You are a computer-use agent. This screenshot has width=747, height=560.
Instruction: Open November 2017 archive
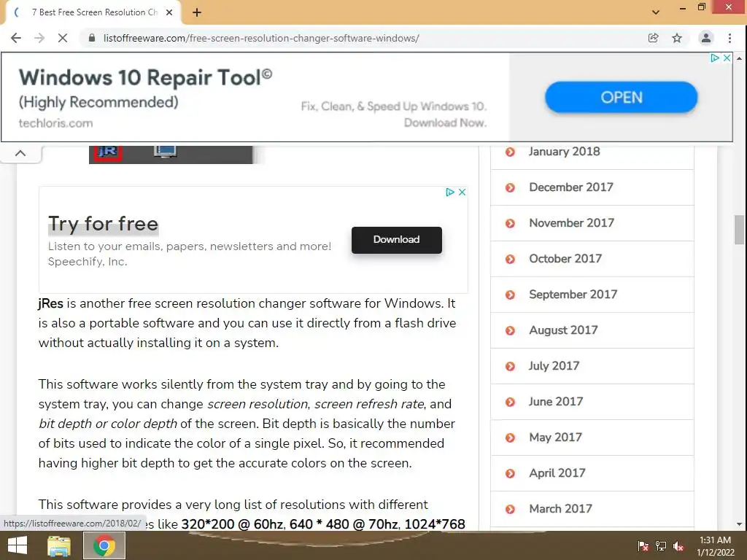tap(571, 223)
